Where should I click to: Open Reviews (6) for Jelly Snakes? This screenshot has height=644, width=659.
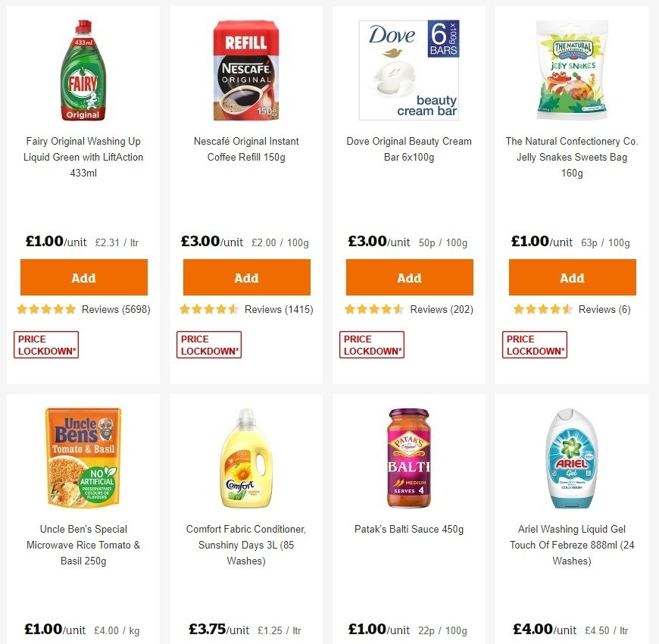(x=604, y=309)
